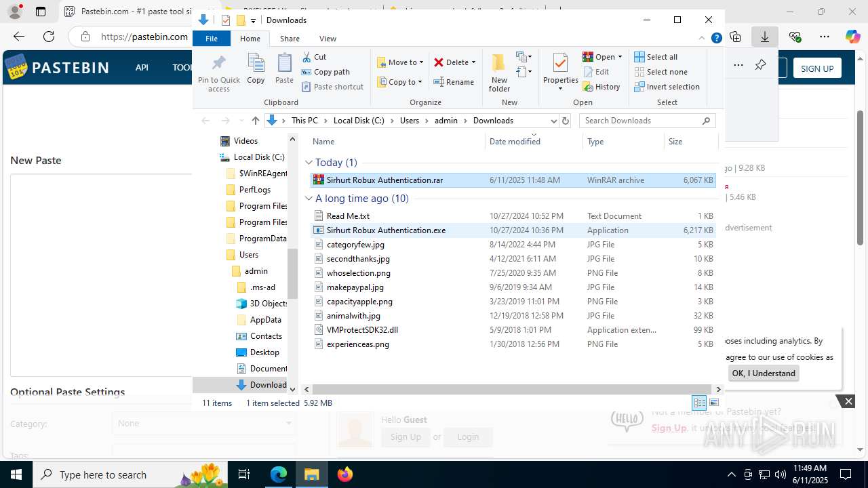The width and height of the screenshot is (868, 488).
Task: Open Edge settings and more menu
Action: (x=824, y=37)
